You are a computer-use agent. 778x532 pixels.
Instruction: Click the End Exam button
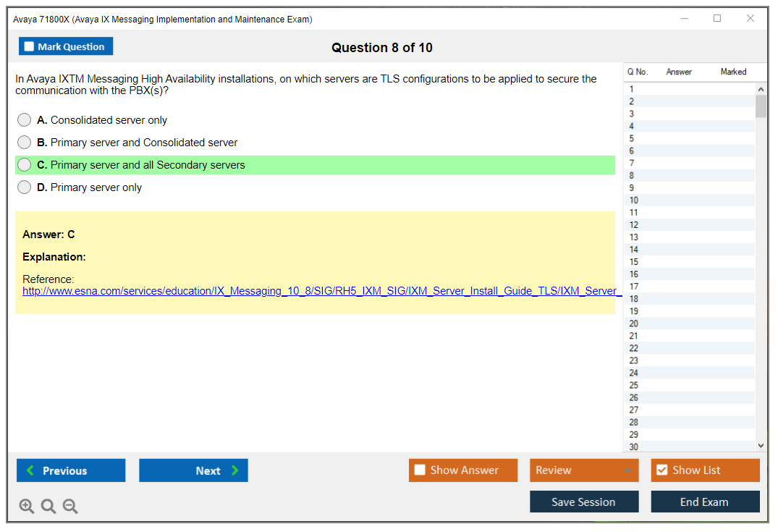[x=705, y=502]
